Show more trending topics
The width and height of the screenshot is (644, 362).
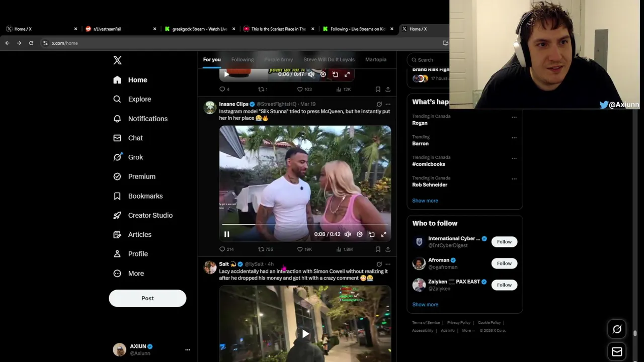click(425, 201)
